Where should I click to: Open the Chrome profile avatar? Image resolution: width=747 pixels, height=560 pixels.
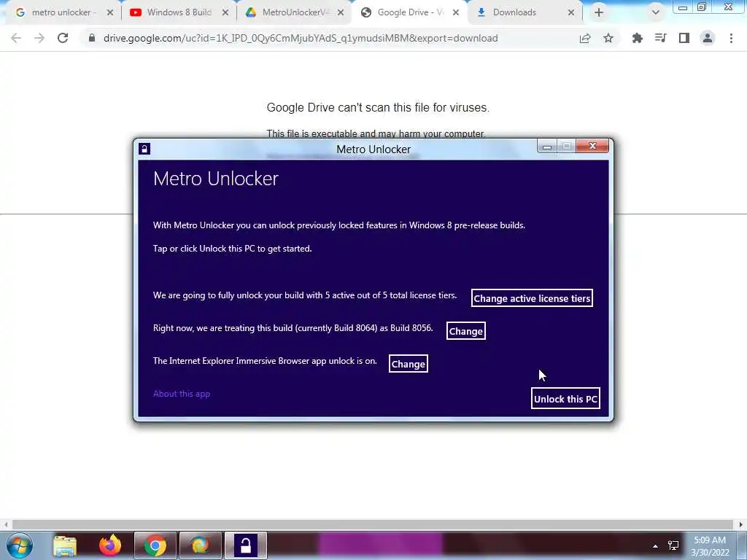click(x=708, y=38)
